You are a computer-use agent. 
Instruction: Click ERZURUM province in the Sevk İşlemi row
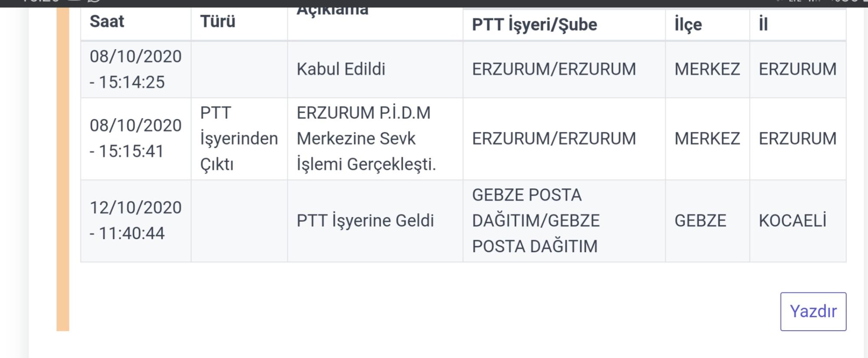point(798,139)
